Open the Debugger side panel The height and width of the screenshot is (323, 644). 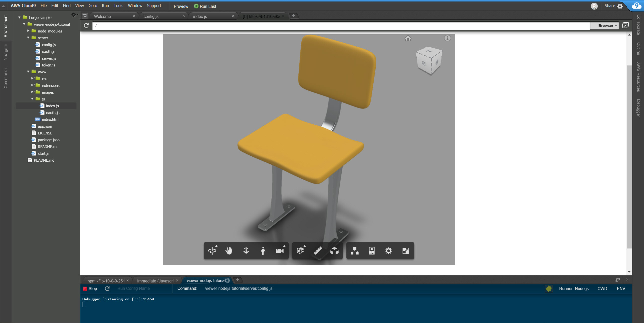click(638, 108)
